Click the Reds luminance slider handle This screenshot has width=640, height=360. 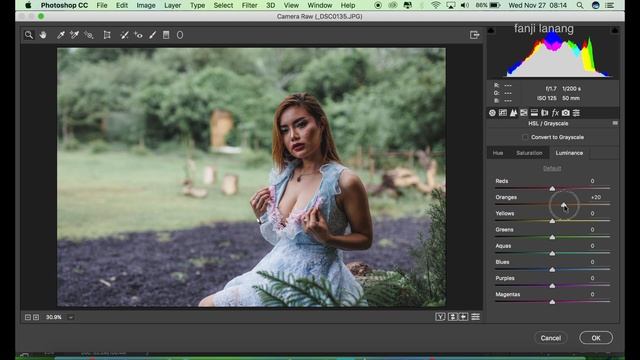[x=552, y=189]
